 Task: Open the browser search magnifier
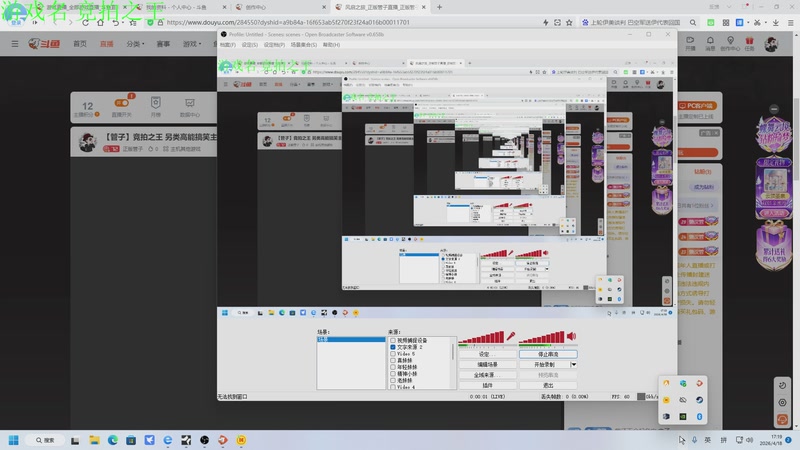692,22
